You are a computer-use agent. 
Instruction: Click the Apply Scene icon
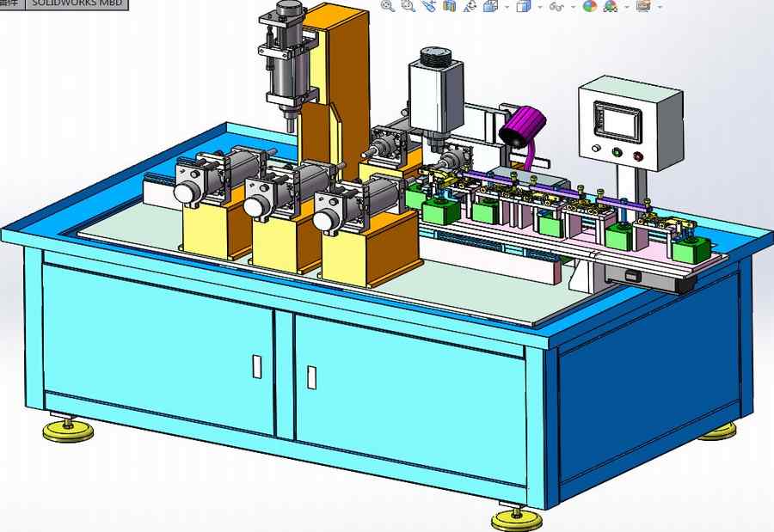click(611, 6)
